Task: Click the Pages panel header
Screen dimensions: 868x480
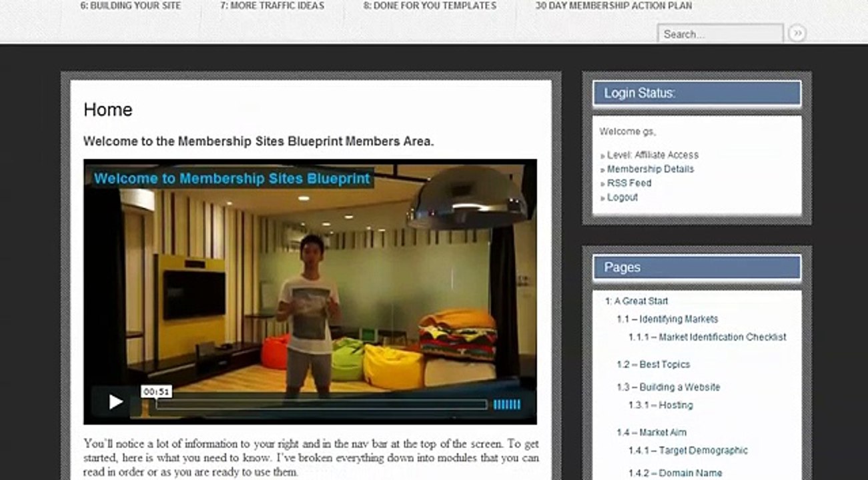Action: 697,267
